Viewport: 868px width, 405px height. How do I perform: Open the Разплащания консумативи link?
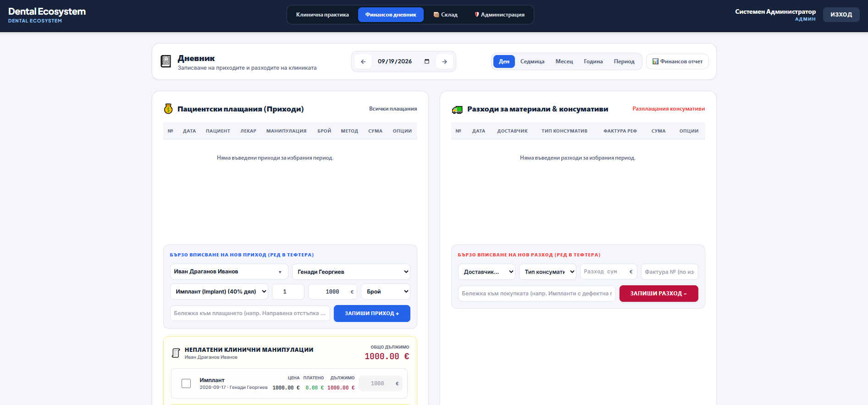669,109
